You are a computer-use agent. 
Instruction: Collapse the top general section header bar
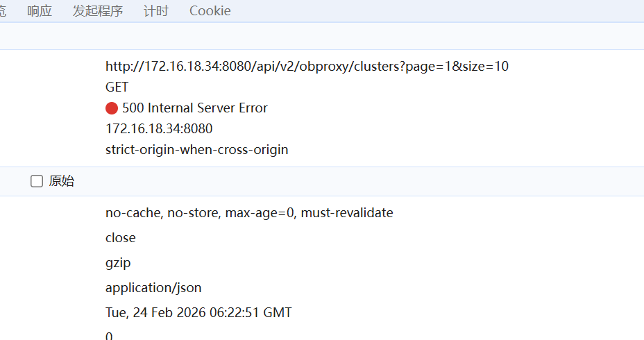pyautogui.click(x=322, y=36)
